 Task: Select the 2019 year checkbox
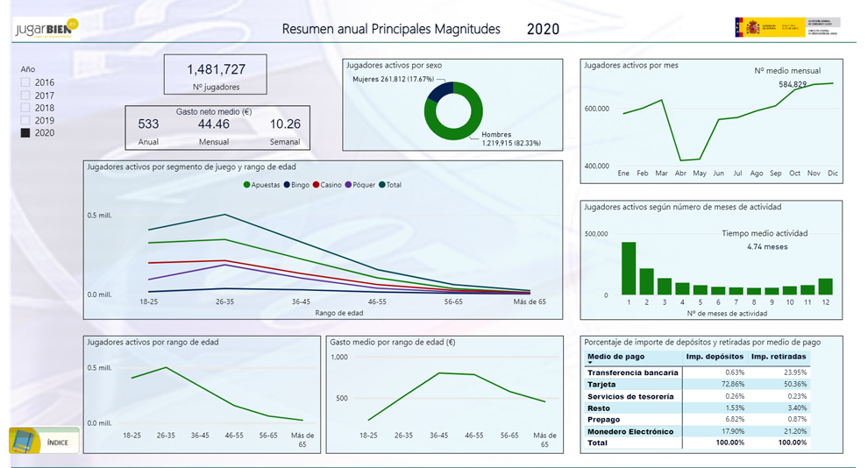(25, 120)
